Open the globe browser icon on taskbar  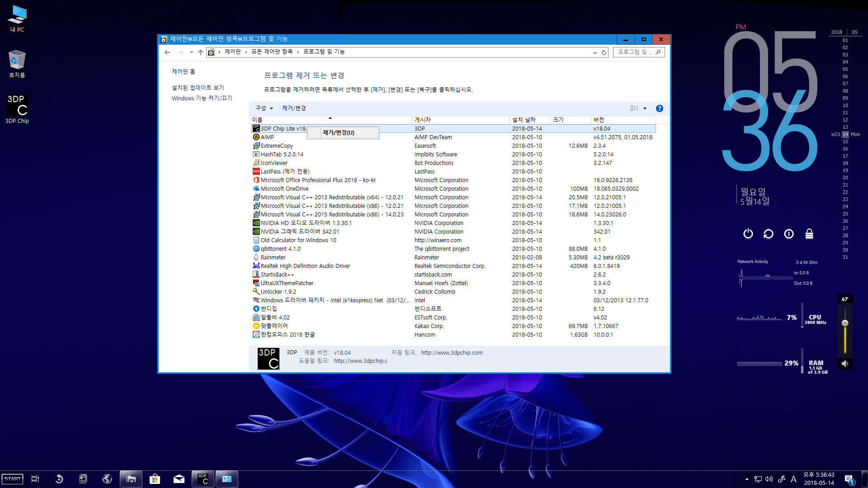click(x=107, y=479)
